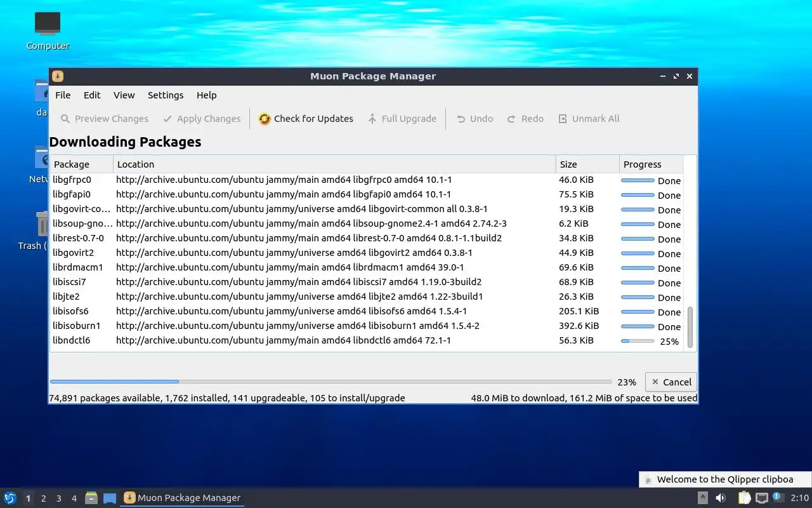Click the Undo toolbar button
The width and height of the screenshot is (812, 508).
(475, 119)
